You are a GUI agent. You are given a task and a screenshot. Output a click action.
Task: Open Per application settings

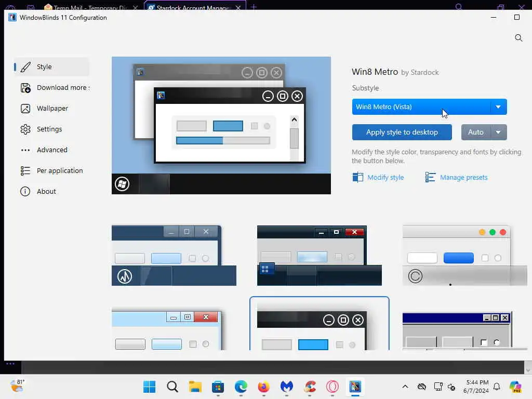(51, 170)
